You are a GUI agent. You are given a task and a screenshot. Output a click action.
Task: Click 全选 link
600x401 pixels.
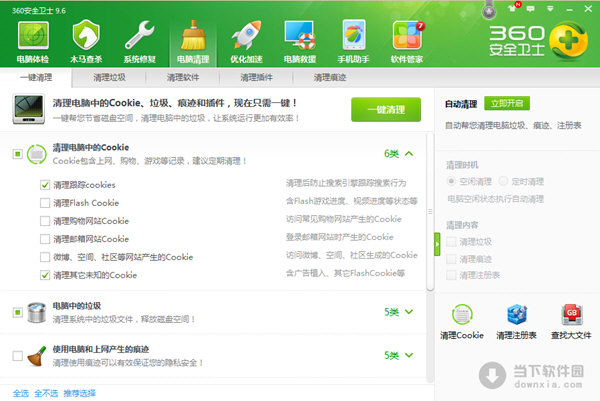21,393
